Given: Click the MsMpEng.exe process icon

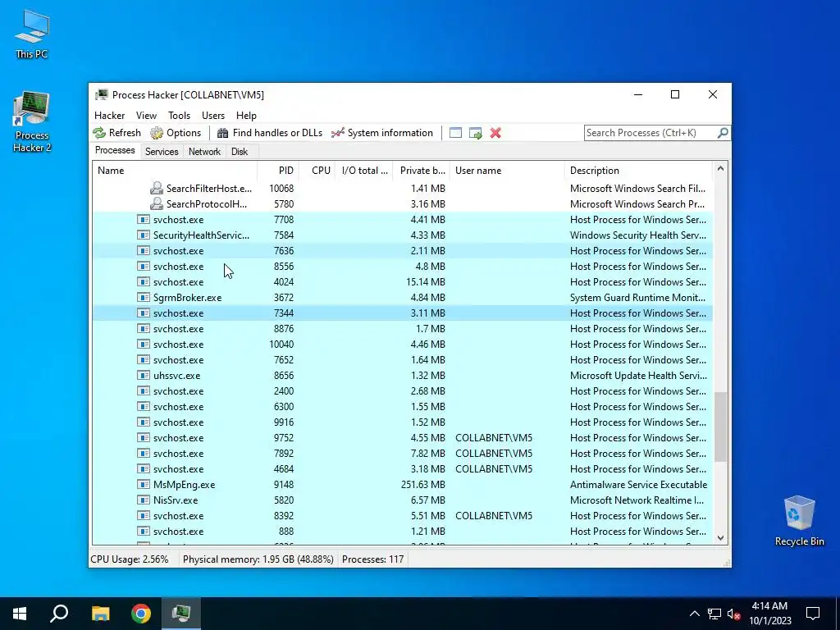Looking at the screenshot, I should coord(143,484).
